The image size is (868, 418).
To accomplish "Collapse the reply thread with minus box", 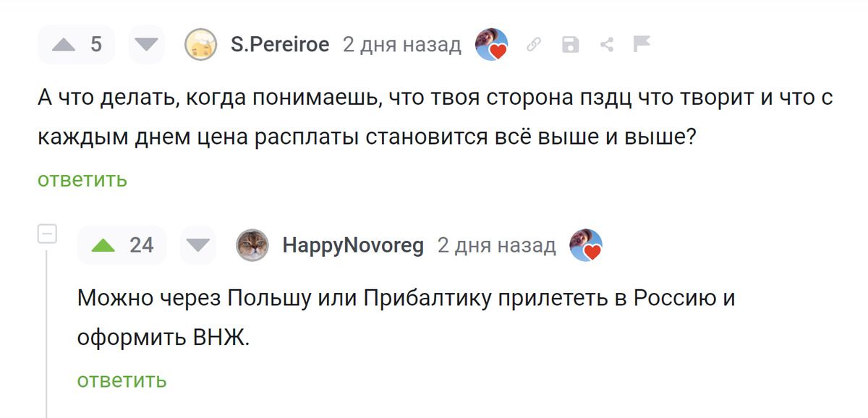I will tap(47, 234).
